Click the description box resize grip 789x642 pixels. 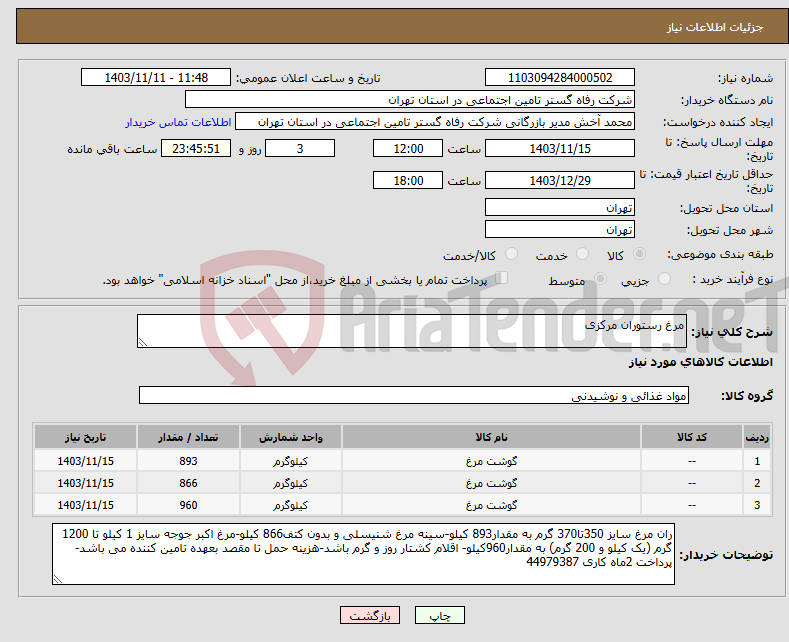pos(143,342)
